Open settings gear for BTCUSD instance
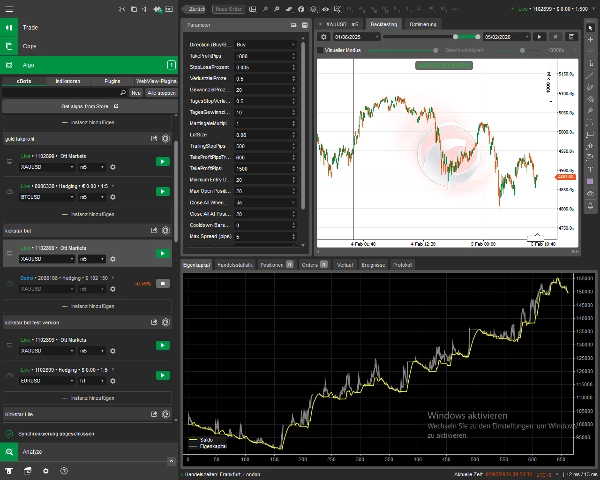The height and width of the screenshot is (480, 600). (x=112, y=197)
